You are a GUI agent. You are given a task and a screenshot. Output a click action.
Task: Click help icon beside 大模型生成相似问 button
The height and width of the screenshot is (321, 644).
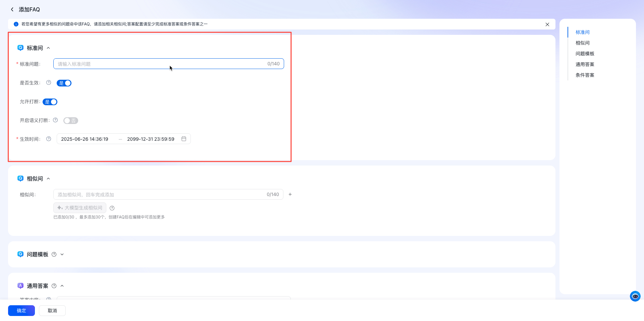pyautogui.click(x=112, y=208)
